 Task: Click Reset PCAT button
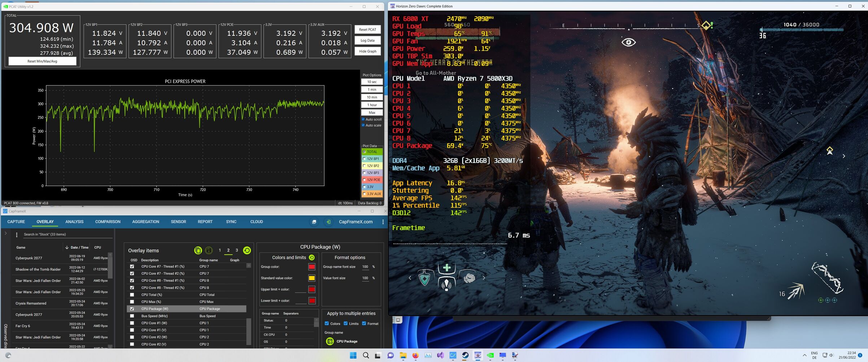(367, 30)
